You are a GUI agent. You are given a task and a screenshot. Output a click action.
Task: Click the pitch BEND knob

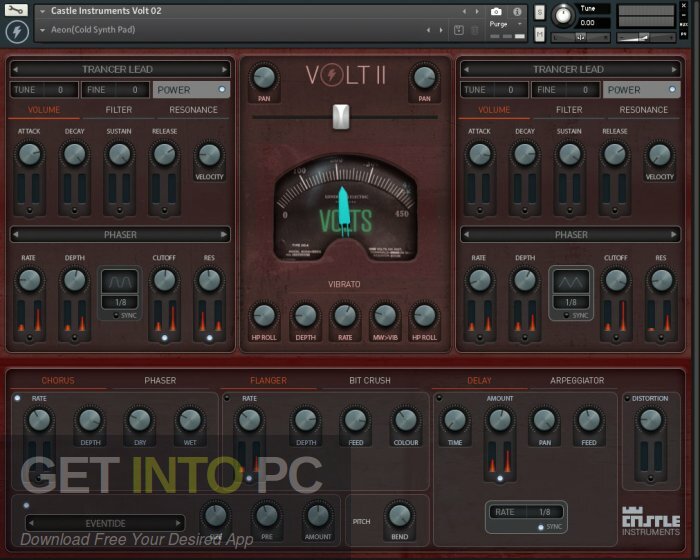(x=400, y=515)
